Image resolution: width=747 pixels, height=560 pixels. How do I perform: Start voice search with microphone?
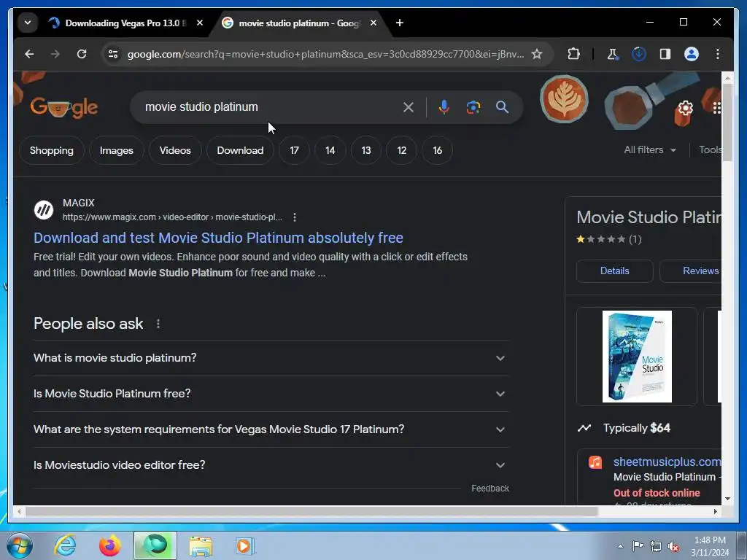click(x=444, y=107)
